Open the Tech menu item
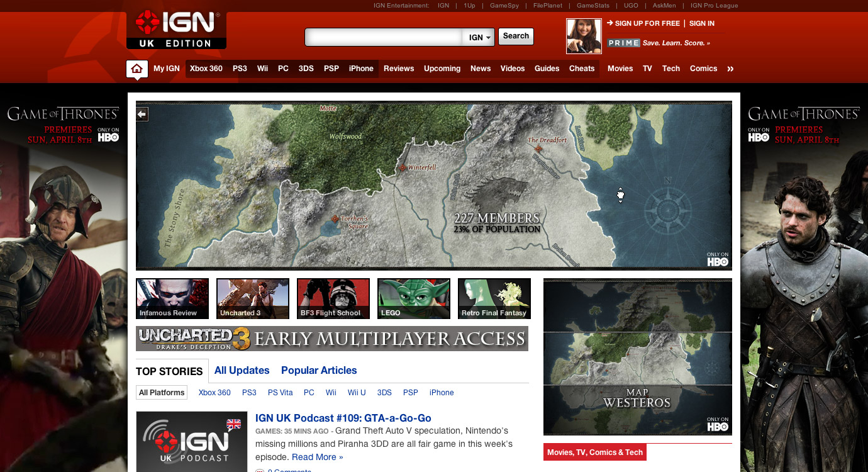This screenshot has height=472, width=868. [x=671, y=69]
